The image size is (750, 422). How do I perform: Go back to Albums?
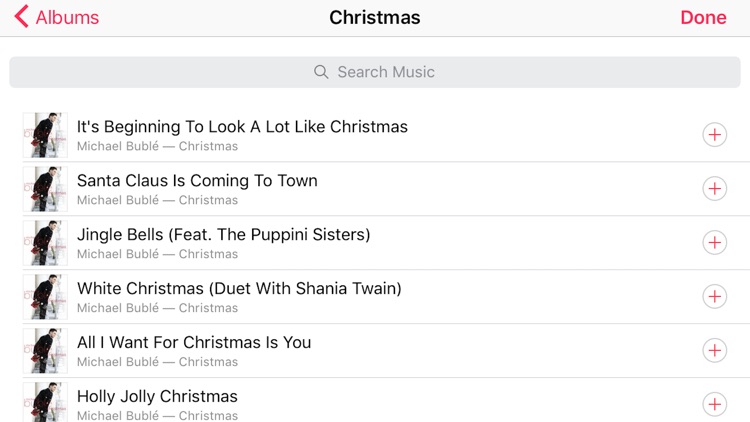click(x=56, y=17)
